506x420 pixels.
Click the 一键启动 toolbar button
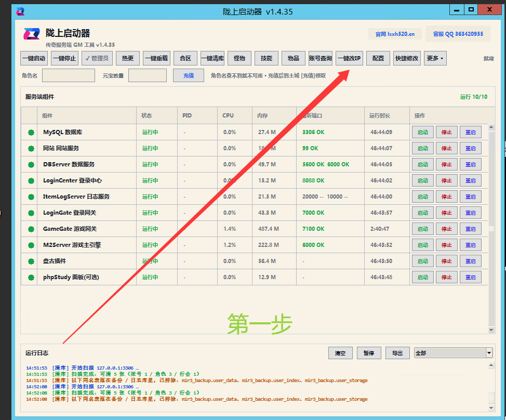point(34,58)
